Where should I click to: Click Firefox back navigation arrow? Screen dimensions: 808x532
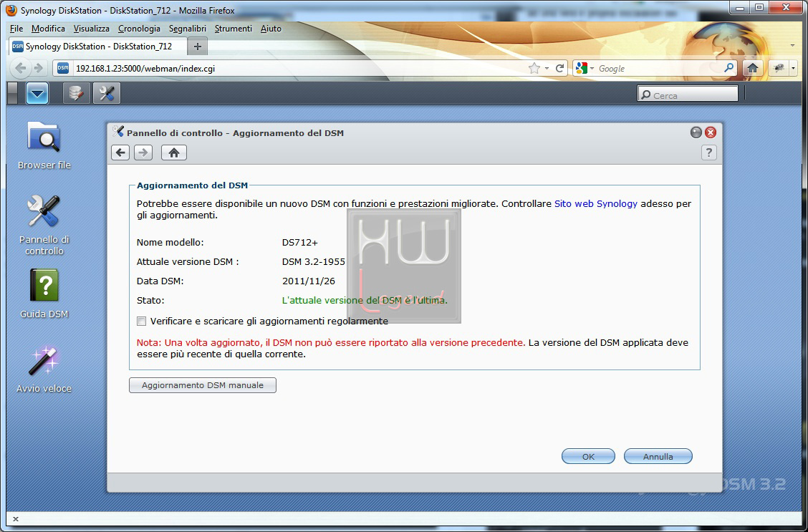21,68
